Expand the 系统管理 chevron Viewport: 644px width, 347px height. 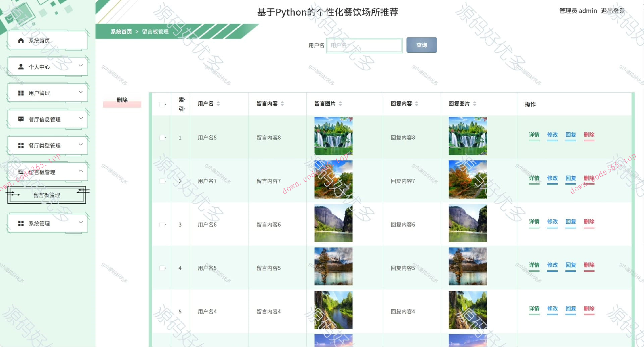click(x=81, y=222)
